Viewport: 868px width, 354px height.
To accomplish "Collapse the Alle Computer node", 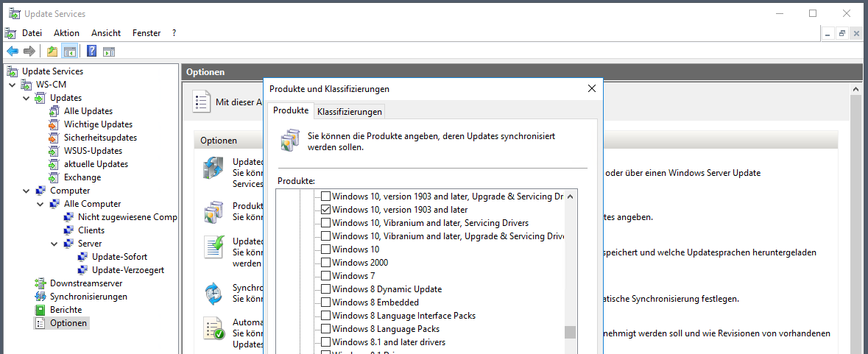I will (40, 204).
